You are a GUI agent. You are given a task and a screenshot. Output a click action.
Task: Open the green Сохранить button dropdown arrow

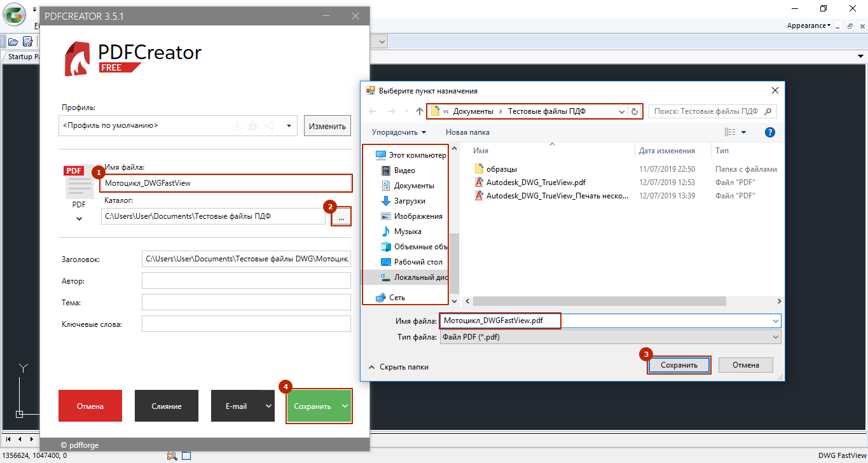[345, 406]
